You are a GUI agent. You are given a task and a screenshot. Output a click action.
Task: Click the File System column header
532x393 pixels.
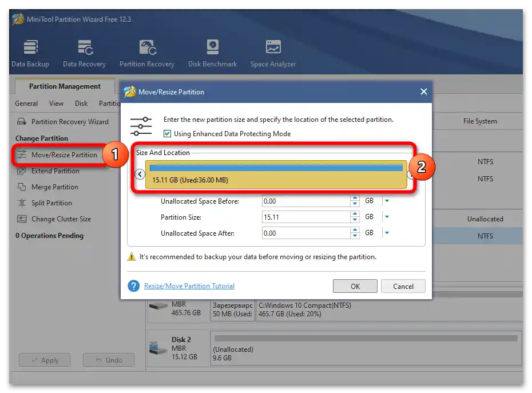click(480, 121)
